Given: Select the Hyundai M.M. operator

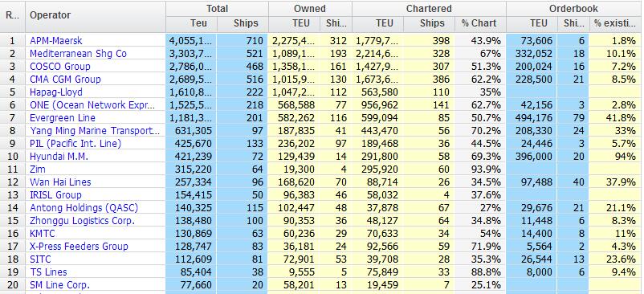Looking at the screenshot, I should coord(59,156).
